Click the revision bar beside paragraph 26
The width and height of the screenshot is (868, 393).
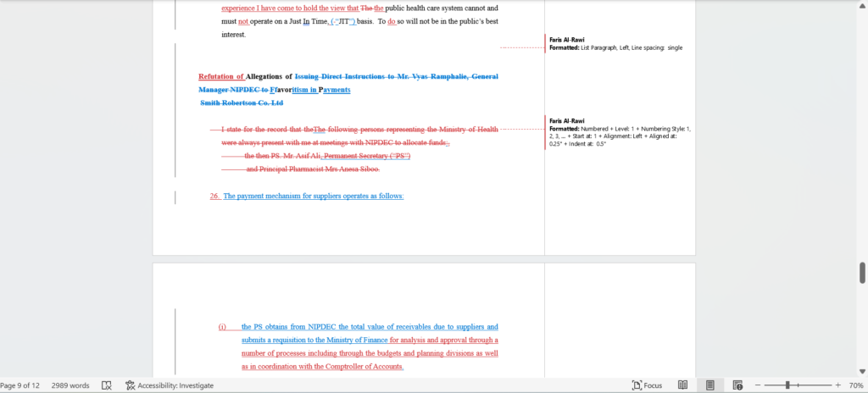click(175, 196)
